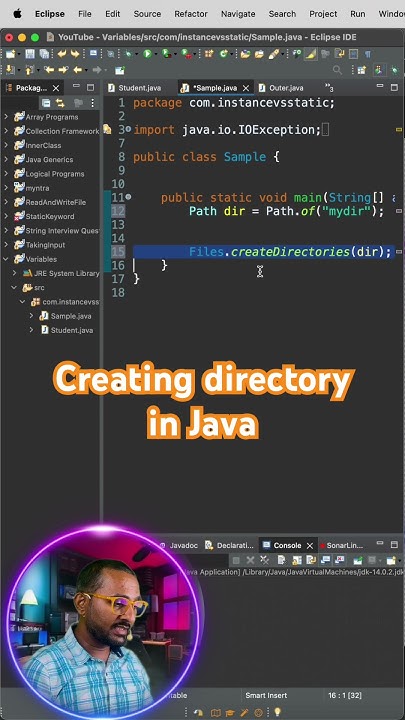Open the Refactor menu
Image resolution: width=405 pixels, height=720 pixels.
191,14
